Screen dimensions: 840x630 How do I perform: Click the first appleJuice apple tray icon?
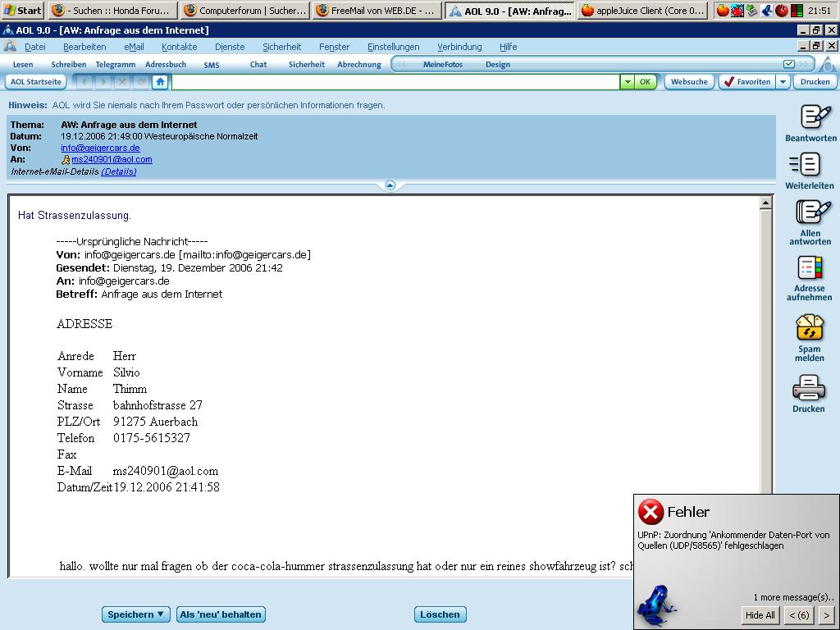pyautogui.click(x=723, y=10)
